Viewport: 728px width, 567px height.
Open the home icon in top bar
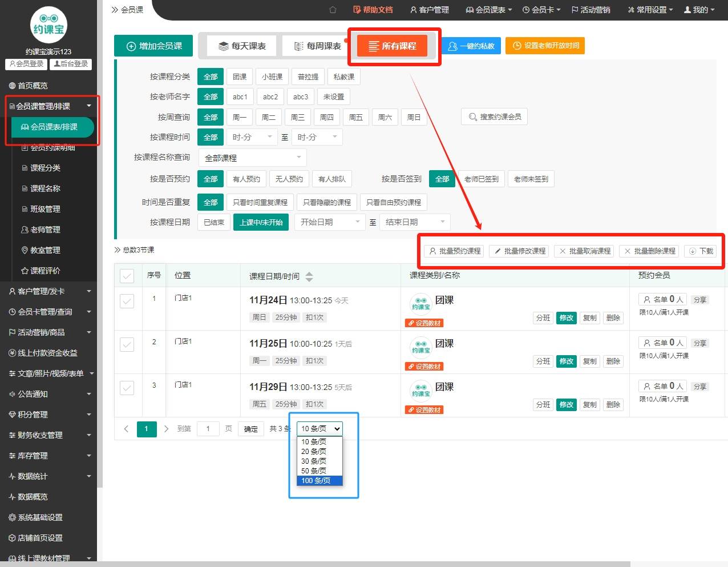tap(333, 10)
